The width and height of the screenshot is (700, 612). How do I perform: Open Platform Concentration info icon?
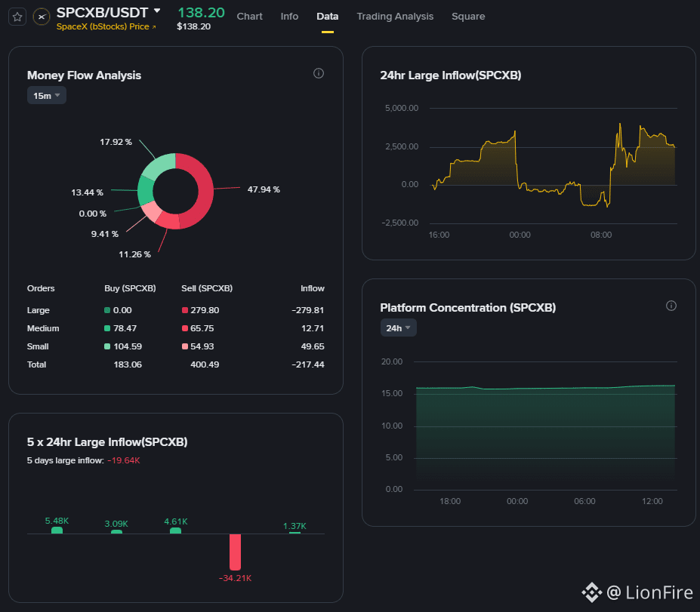click(671, 306)
